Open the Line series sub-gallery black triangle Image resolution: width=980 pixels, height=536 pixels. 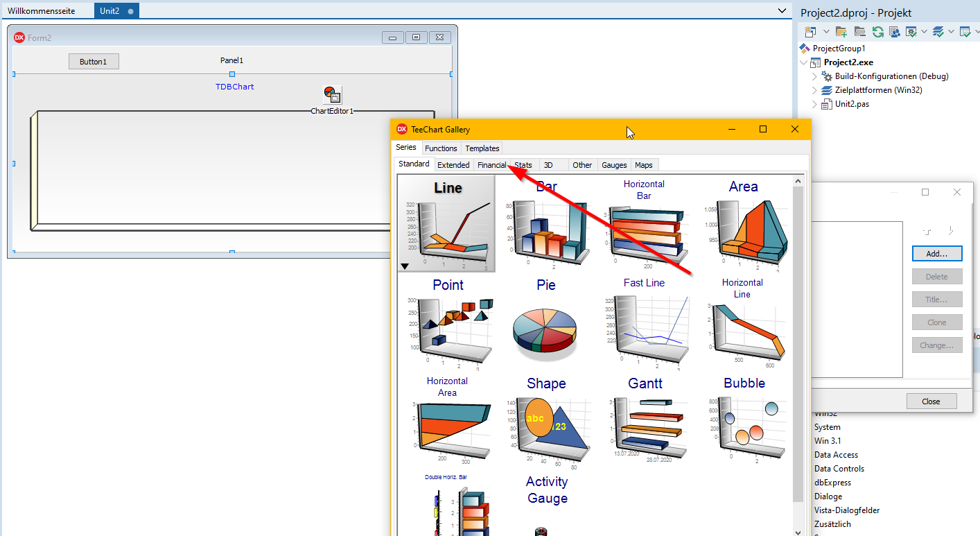click(x=405, y=266)
